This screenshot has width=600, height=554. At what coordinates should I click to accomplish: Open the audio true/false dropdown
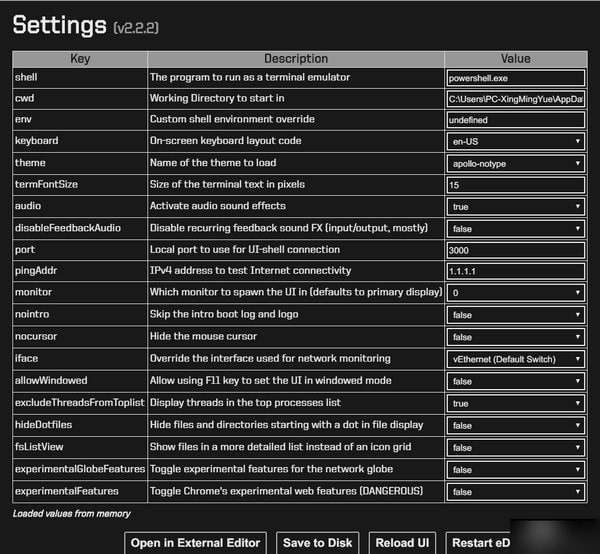(x=515, y=207)
